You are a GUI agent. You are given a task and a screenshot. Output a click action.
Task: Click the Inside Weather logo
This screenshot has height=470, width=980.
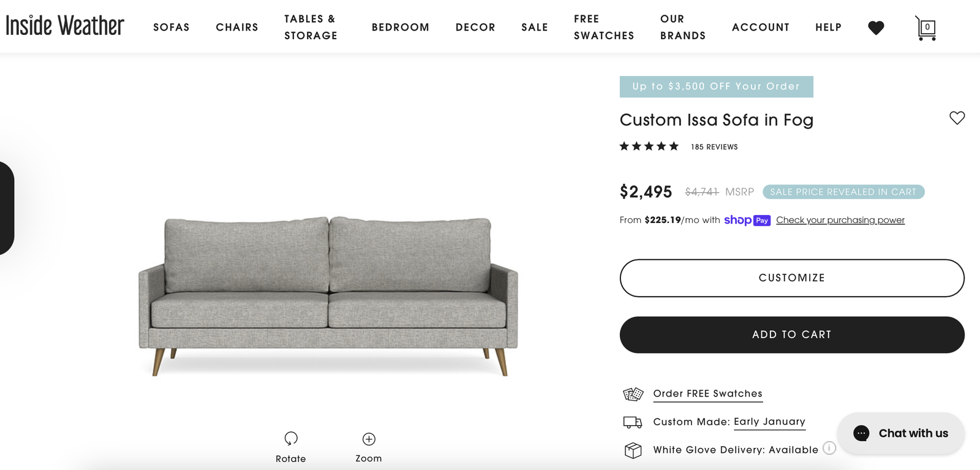pos(64,26)
